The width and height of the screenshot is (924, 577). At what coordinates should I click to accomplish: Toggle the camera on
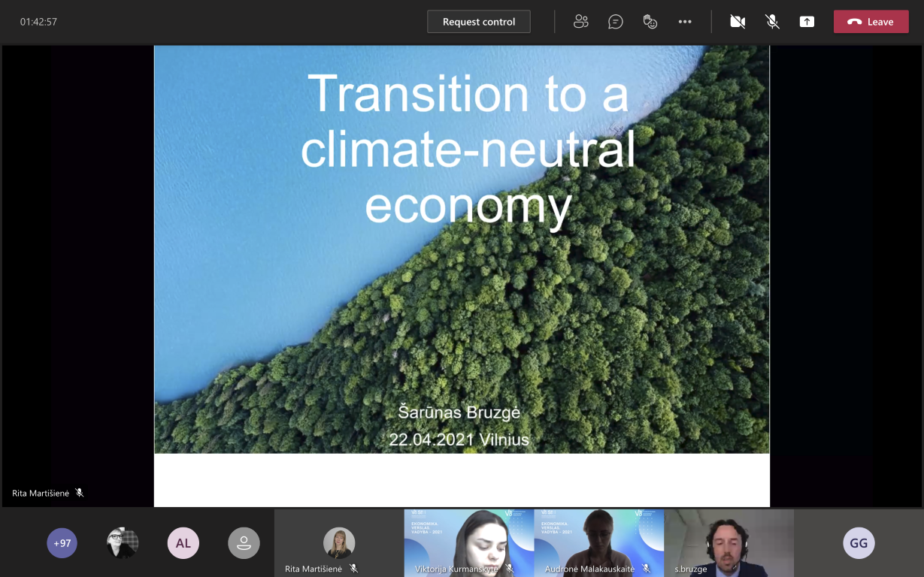point(738,22)
